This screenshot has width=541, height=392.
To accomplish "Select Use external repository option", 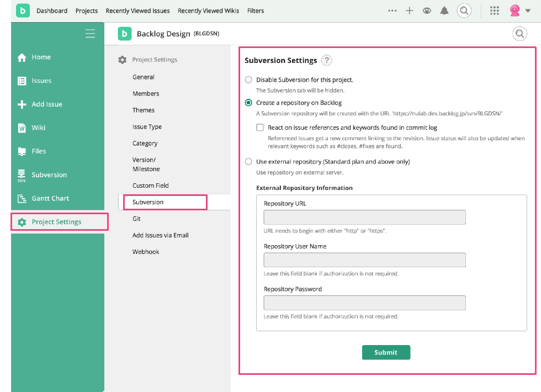I will point(248,161).
